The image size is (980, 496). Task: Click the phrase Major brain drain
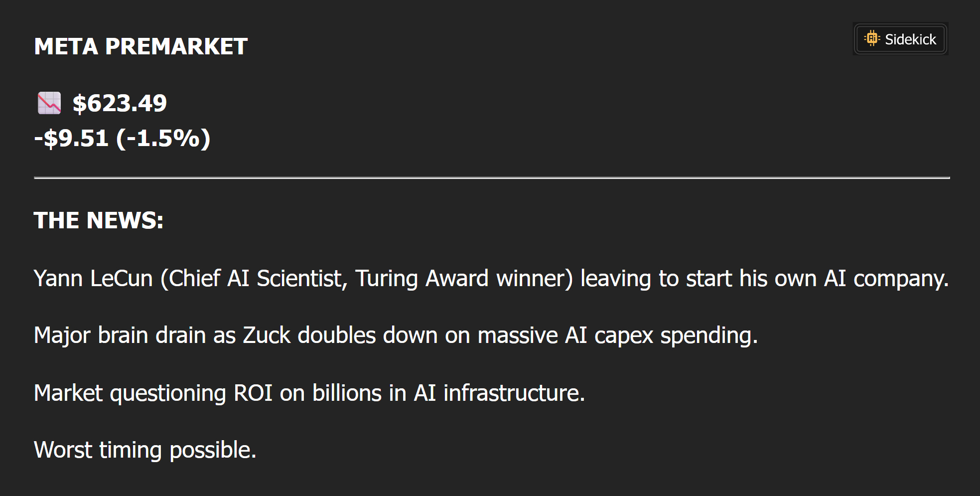(120, 335)
